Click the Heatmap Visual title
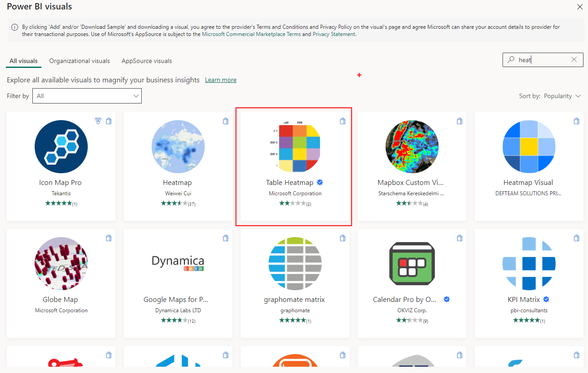 (528, 183)
